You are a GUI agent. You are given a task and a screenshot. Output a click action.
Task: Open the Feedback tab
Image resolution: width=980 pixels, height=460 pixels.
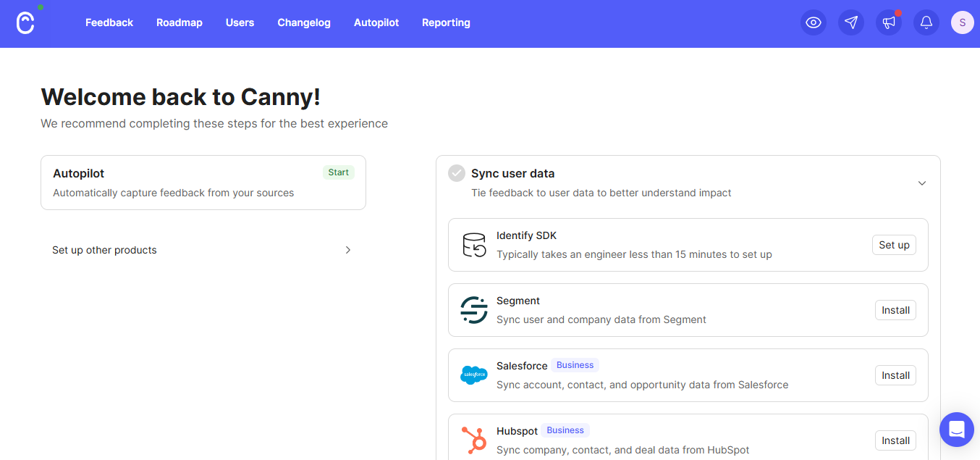(109, 22)
